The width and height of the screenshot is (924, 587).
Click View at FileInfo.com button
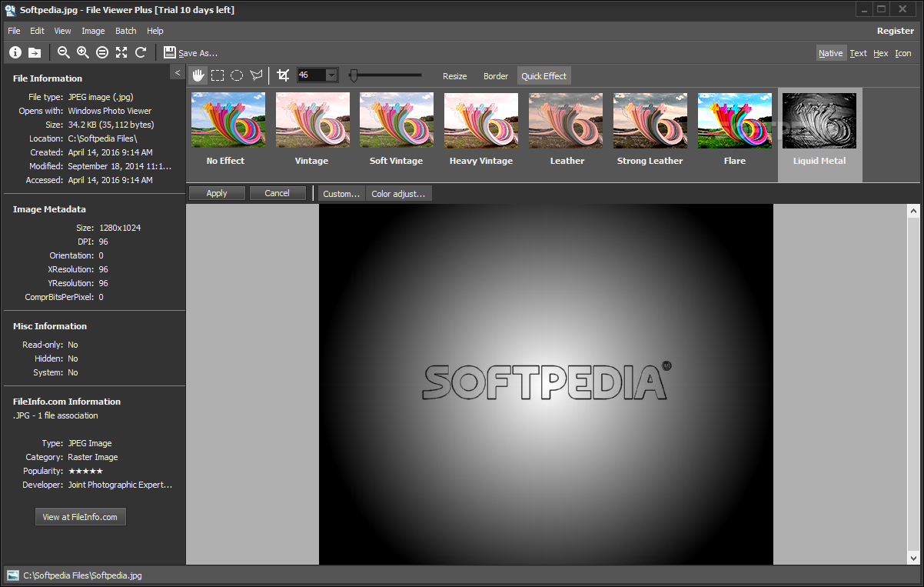coord(80,517)
